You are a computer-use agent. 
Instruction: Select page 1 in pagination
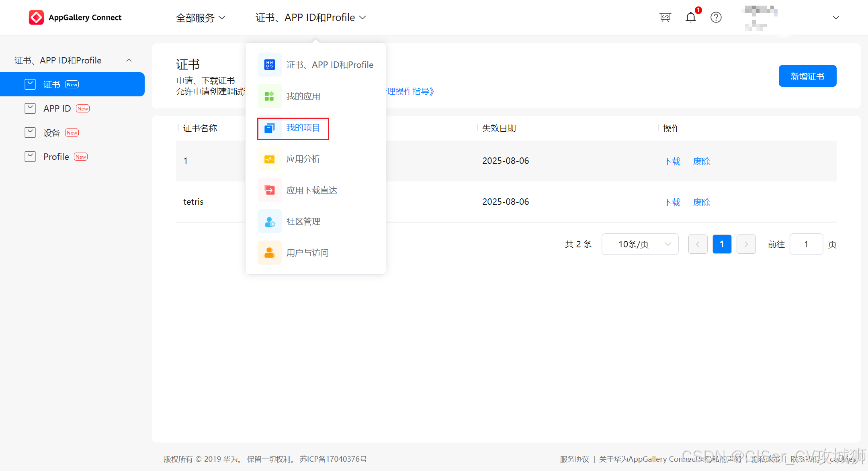[722, 244]
